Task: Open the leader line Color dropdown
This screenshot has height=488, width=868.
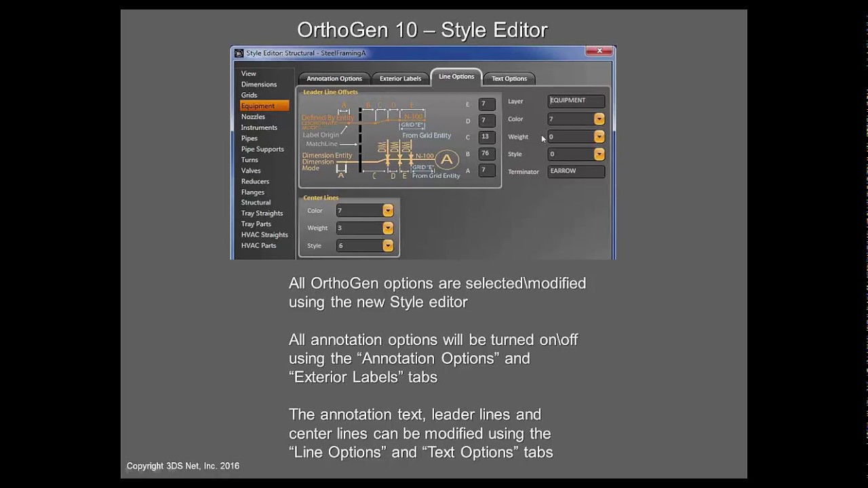Action: tap(599, 119)
